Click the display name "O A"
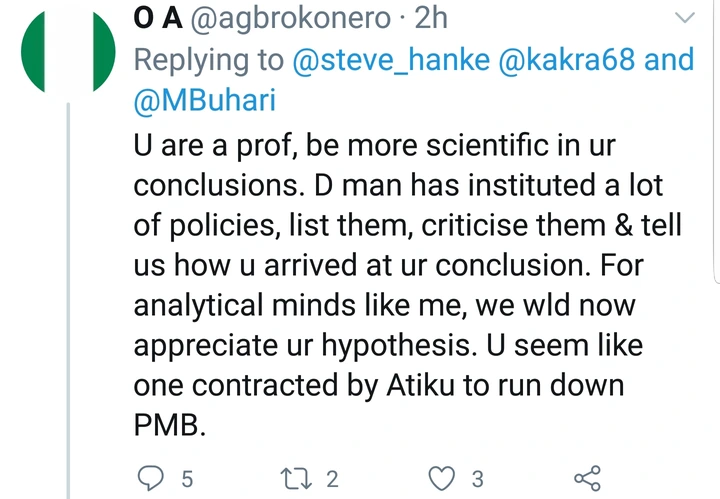 155,17
